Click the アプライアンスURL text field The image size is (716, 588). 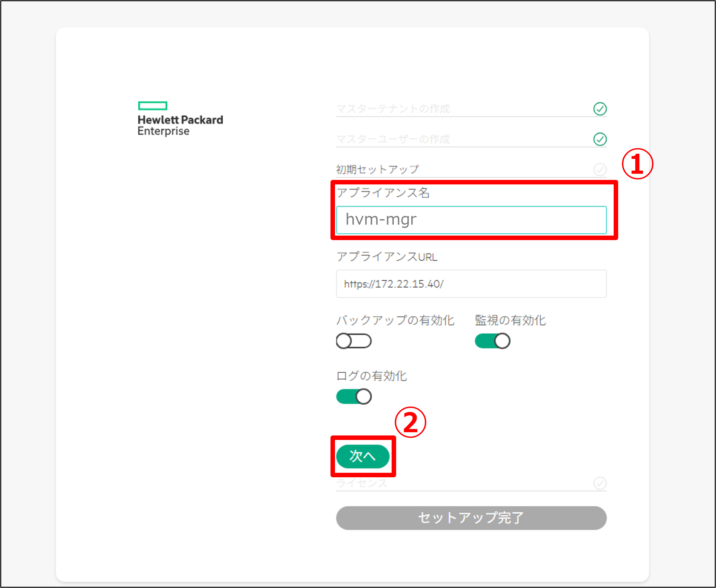[471, 284]
